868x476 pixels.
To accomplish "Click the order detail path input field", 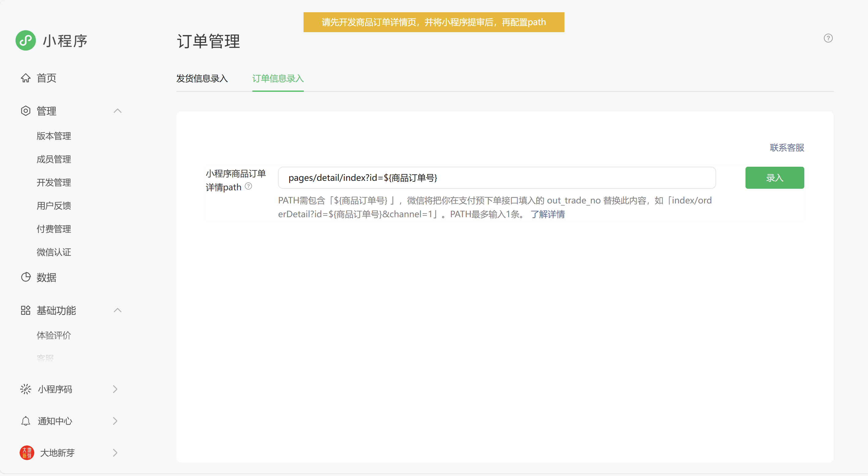I will point(496,178).
